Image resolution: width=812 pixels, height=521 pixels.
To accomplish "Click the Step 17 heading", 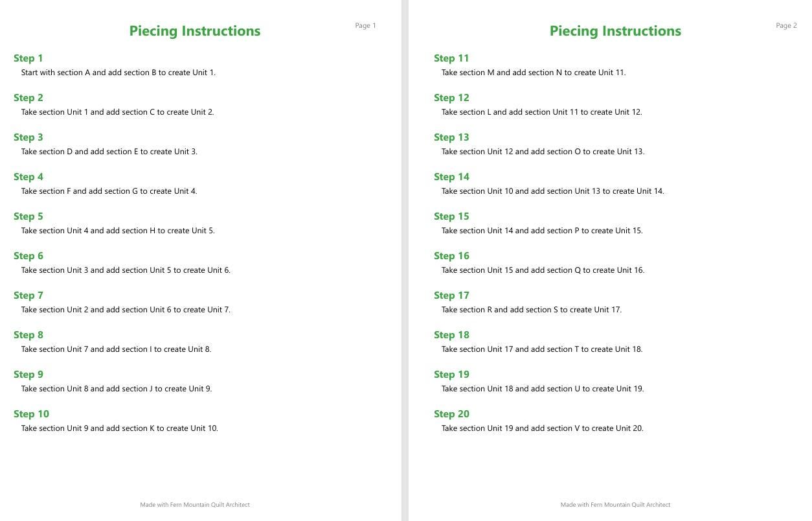I will pos(451,295).
